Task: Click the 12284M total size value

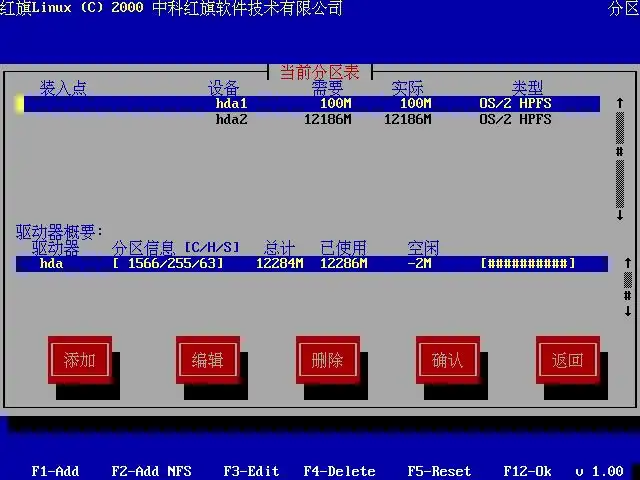Action: [x=280, y=264]
